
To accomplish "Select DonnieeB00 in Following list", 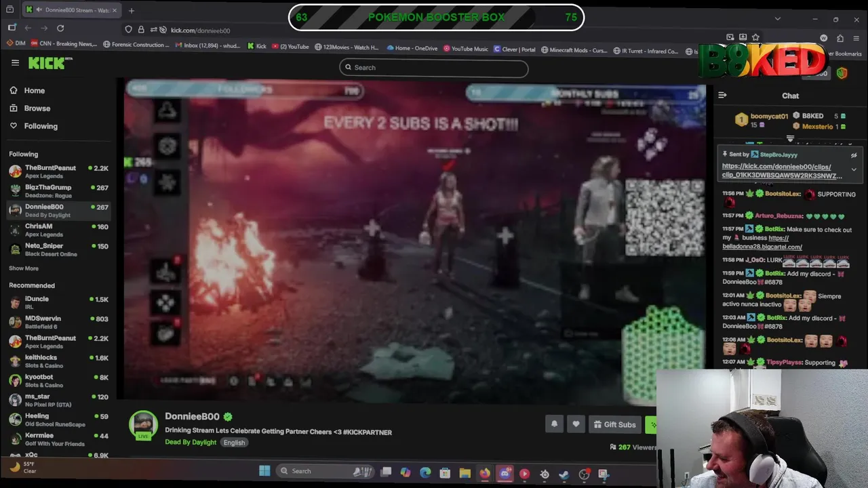I will click(x=58, y=211).
